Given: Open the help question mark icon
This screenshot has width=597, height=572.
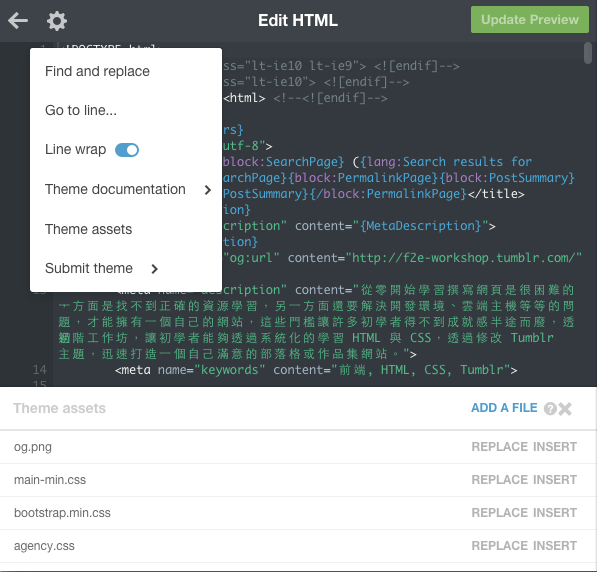Looking at the screenshot, I should pyautogui.click(x=550, y=409).
